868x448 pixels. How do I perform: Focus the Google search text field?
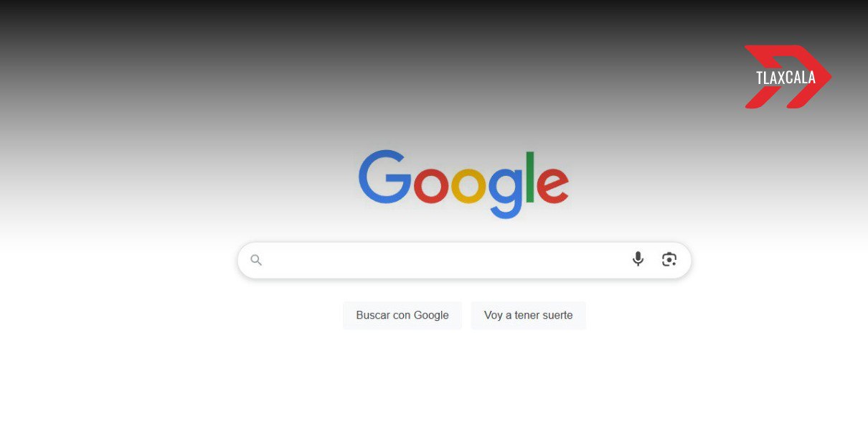point(464,260)
